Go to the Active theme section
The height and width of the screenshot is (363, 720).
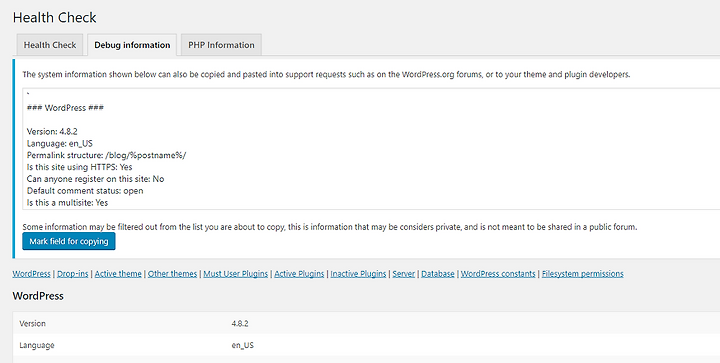pyautogui.click(x=118, y=274)
